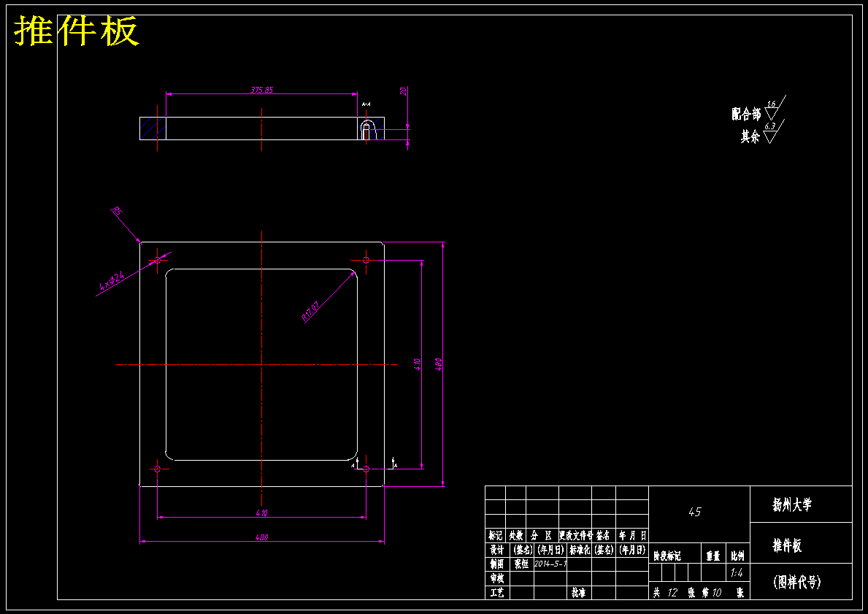Click the 设计 row label
The height and width of the screenshot is (614, 868).
(496, 550)
